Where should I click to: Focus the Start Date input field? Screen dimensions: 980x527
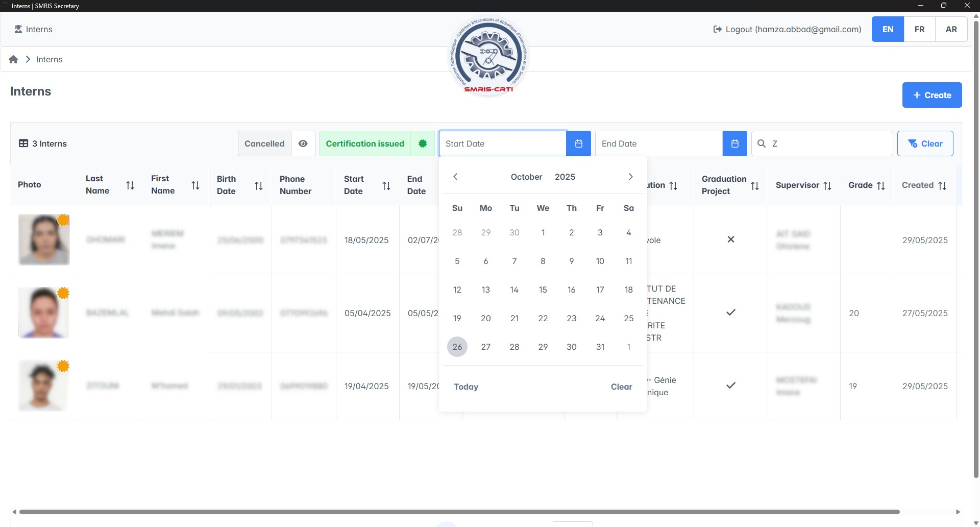503,143
